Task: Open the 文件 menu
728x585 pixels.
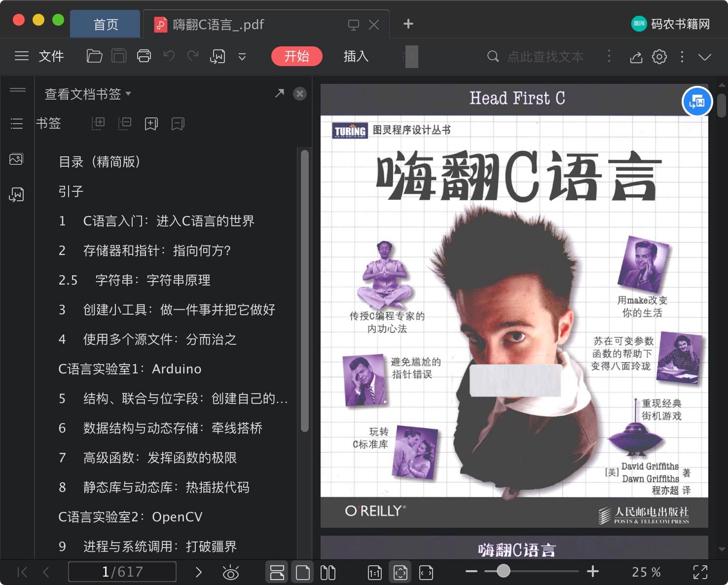Action: pos(51,56)
